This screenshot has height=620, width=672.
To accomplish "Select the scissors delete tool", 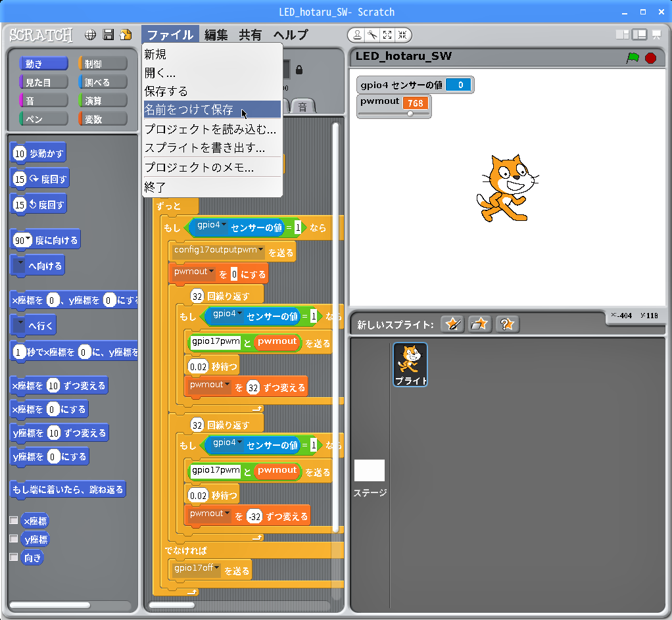I will [x=372, y=35].
